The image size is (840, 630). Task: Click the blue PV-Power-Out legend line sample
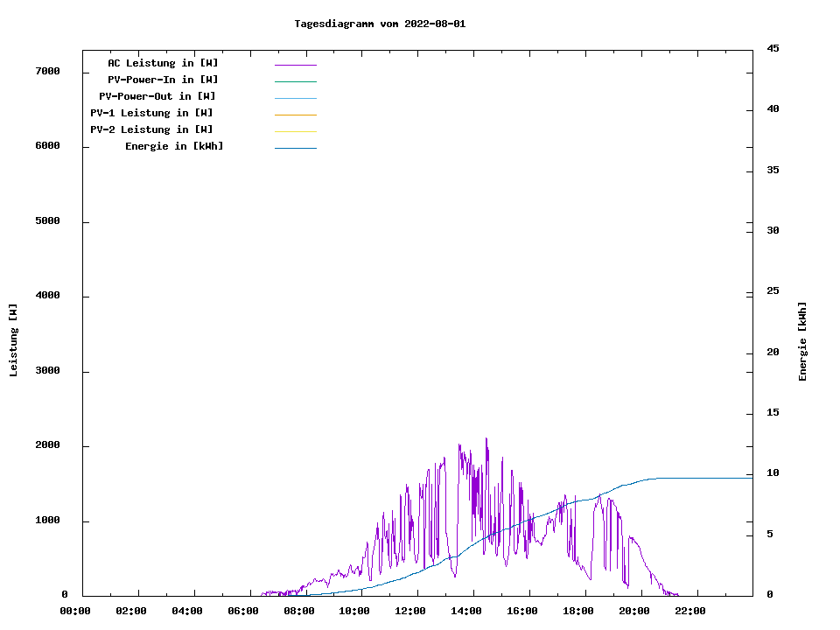(x=295, y=98)
